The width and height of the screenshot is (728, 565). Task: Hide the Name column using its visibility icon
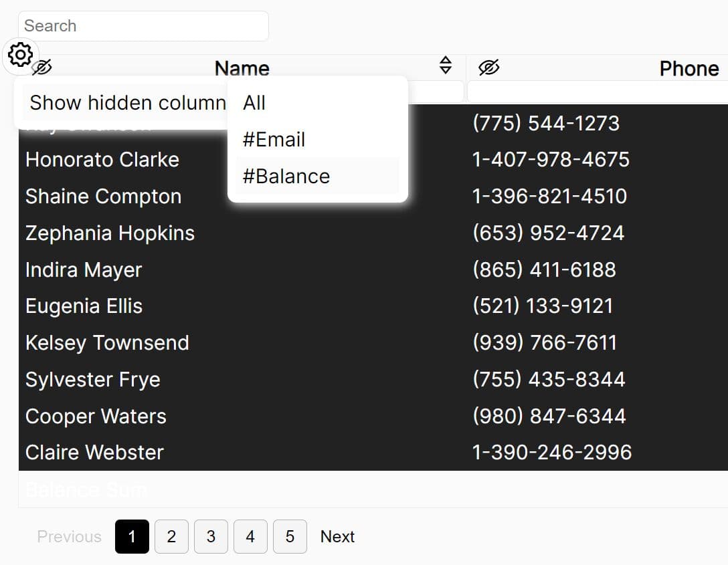(x=41, y=67)
